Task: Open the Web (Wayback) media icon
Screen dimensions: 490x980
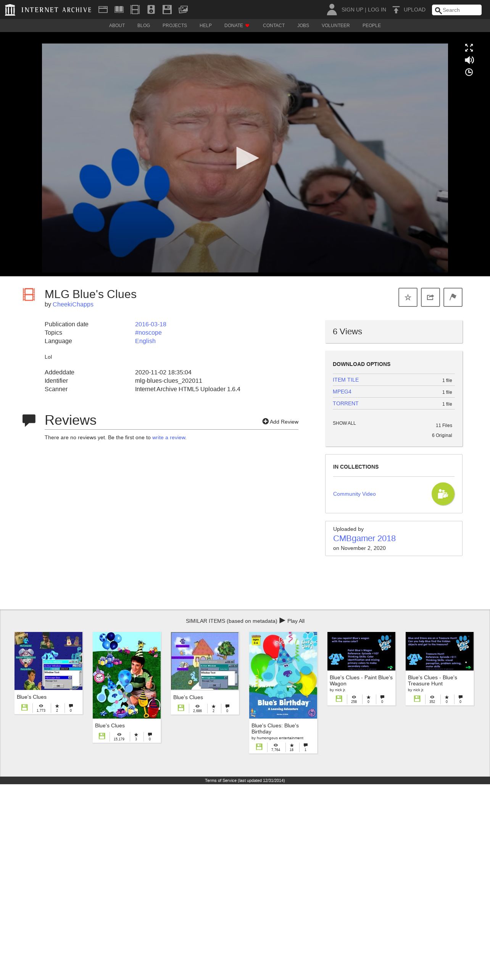Action: (x=103, y=10)
